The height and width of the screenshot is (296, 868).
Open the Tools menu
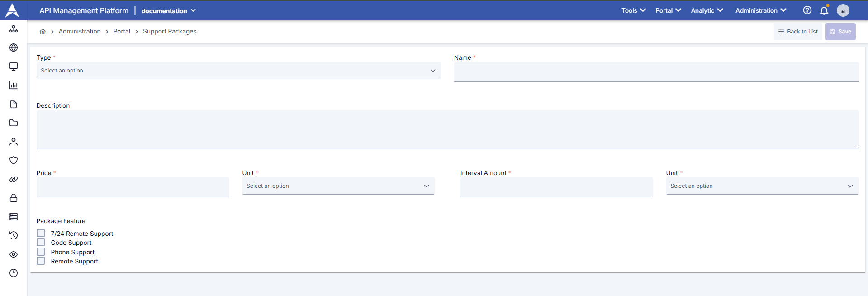pos(633,10)
